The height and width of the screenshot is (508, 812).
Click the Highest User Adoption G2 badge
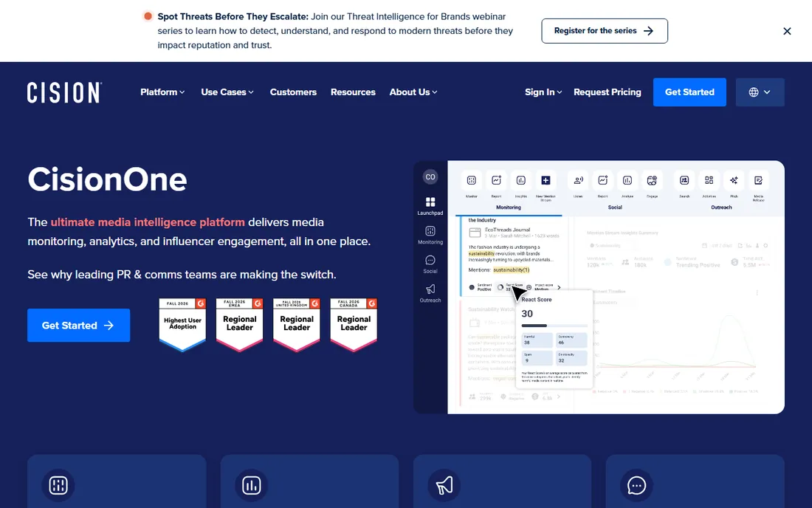pyautogui.click(x=182, y=325)
